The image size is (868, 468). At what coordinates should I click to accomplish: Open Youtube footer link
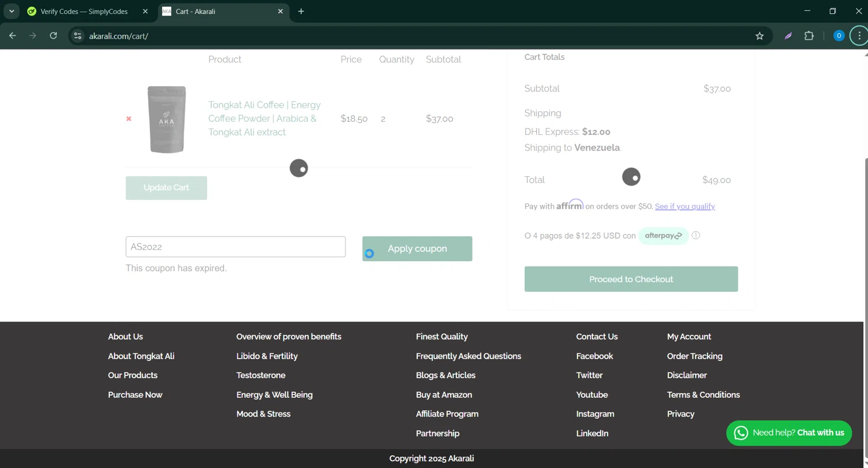point(591,395)
